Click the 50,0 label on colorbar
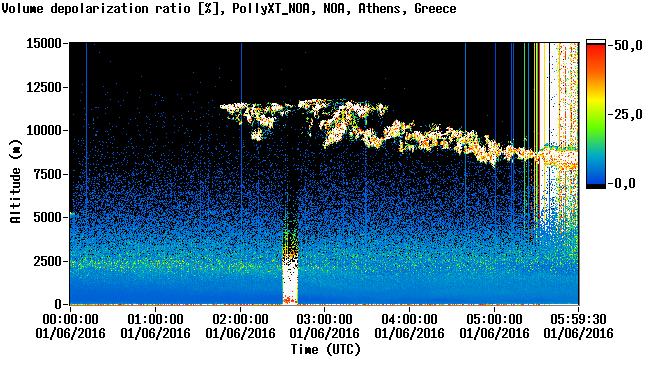 click(628, 45)
